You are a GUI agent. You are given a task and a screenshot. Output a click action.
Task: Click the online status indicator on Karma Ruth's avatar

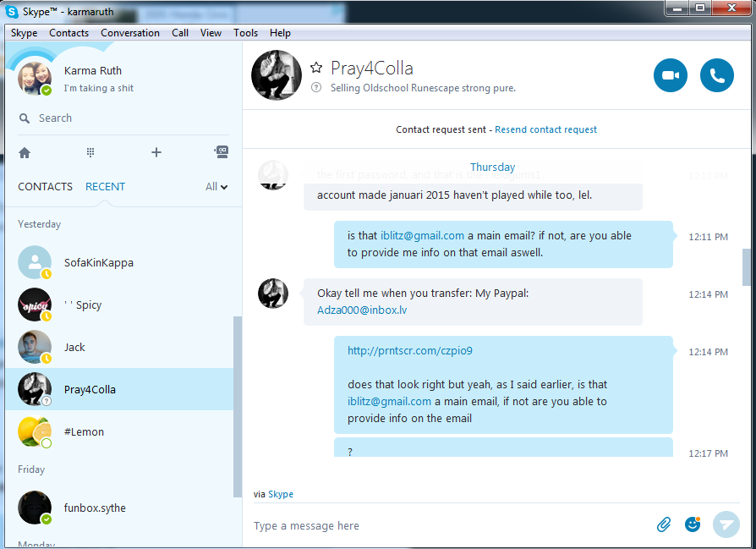47,91
